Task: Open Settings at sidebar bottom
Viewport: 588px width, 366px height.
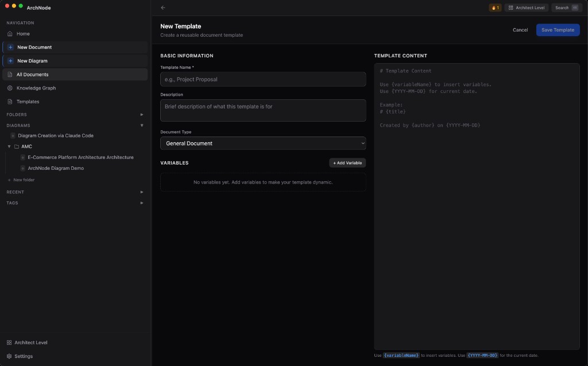Action: pos(75,356)
